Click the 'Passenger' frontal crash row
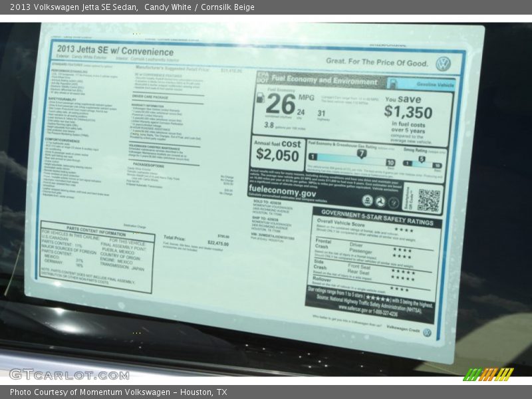The height and width of the screenshot is (399, 532). 360,251
